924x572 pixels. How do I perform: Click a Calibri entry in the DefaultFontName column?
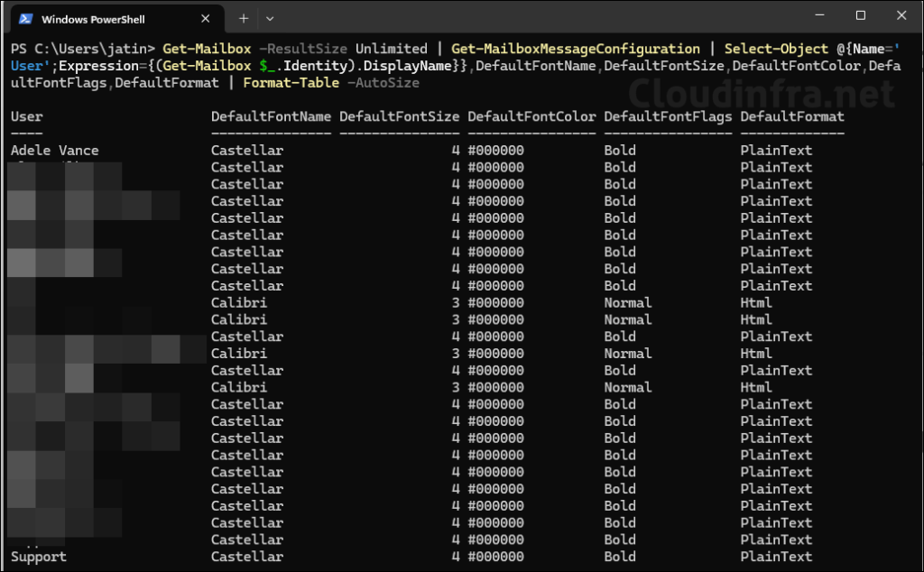(238, 302)
